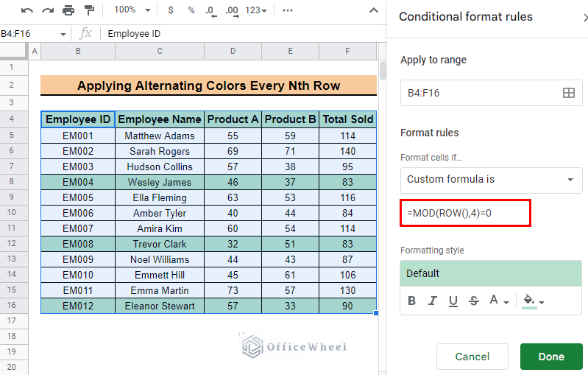Toggle Bold in formatting style
588x375 pixels.
click(x=411, y=301)
